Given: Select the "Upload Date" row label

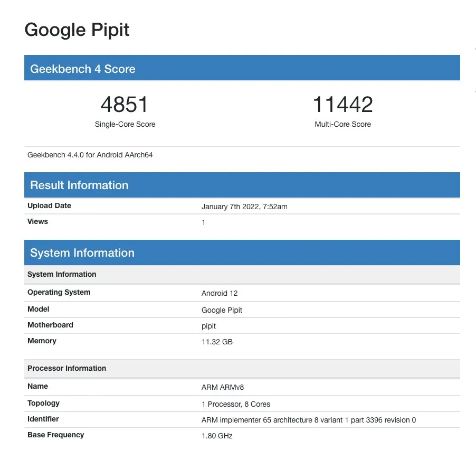Looking at the screenshot, I should pyautogui.click(x=49, y=205).
